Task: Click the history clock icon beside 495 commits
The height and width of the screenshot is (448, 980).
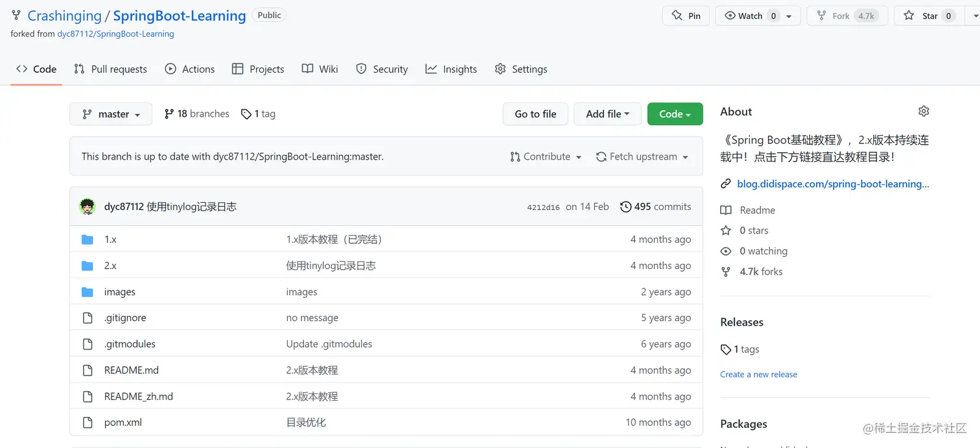Action: (625, 207)
